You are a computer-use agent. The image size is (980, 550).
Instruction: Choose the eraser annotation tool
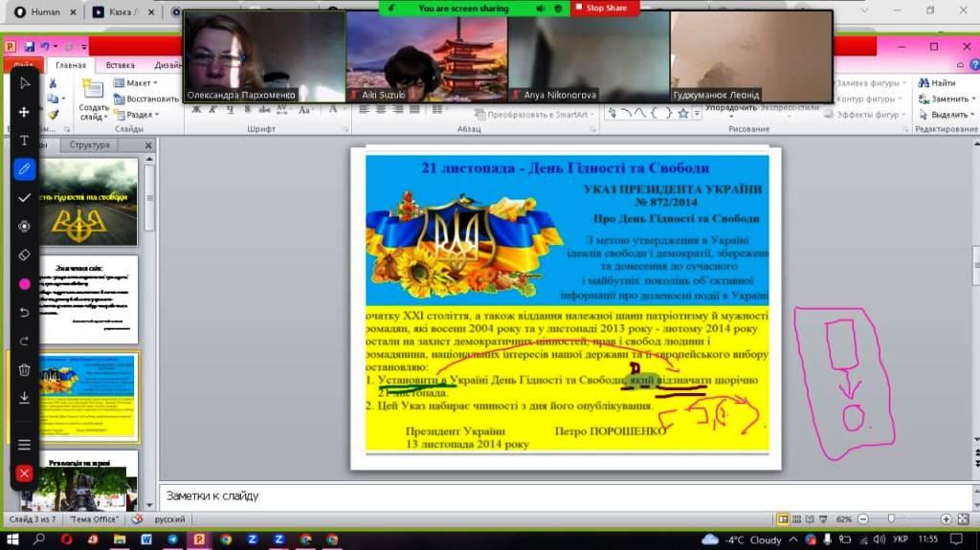[24, 255]
